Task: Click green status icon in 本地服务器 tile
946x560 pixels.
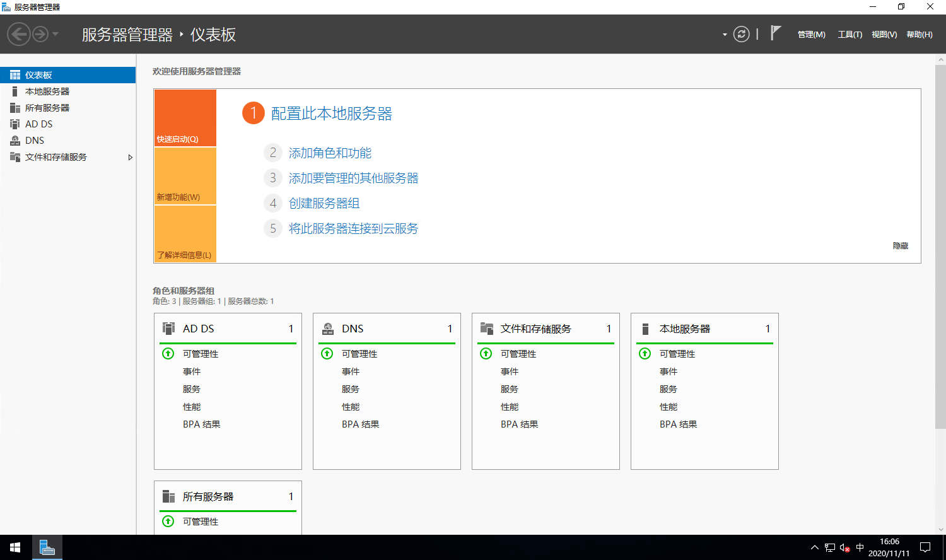Action: 645,353
